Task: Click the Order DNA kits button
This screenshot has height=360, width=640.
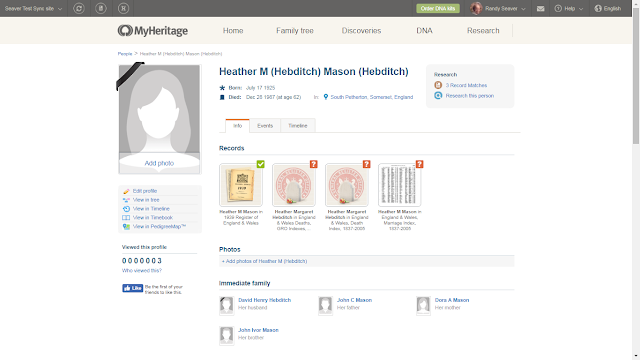Action: (438, 9)
